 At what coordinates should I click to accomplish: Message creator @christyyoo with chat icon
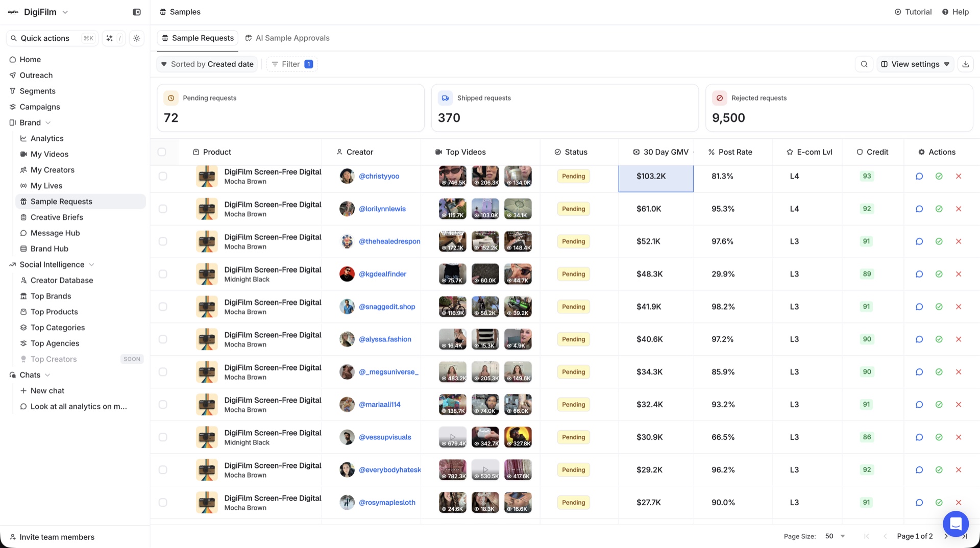pyautogui.click(x=919, y=176)
